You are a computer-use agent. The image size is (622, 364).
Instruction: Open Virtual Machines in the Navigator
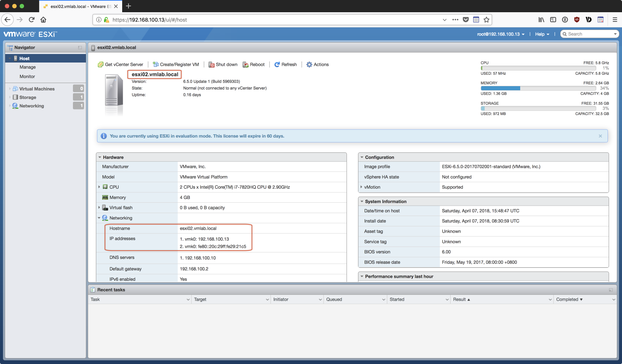37,89
